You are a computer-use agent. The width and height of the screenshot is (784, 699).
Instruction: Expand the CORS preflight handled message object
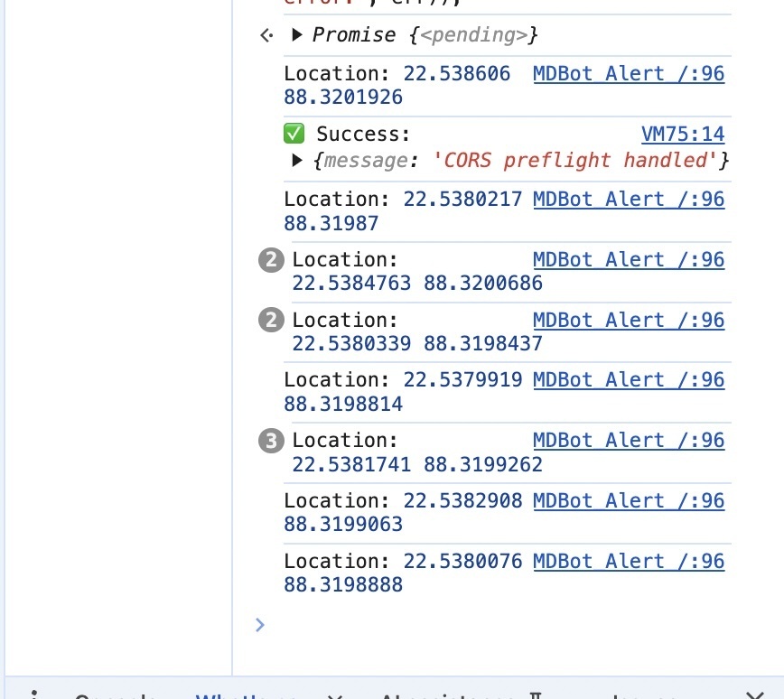click(297, 160)
